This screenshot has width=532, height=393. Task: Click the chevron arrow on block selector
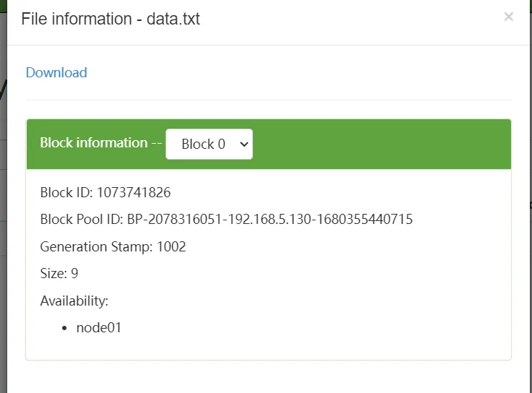coord(244,144)
